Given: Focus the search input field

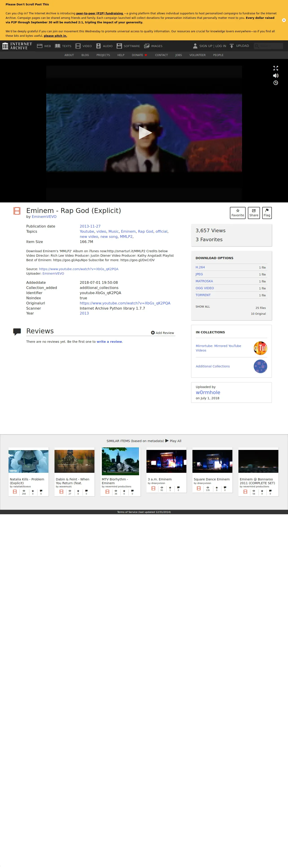Looking at the screenshot, I should 268,46.
